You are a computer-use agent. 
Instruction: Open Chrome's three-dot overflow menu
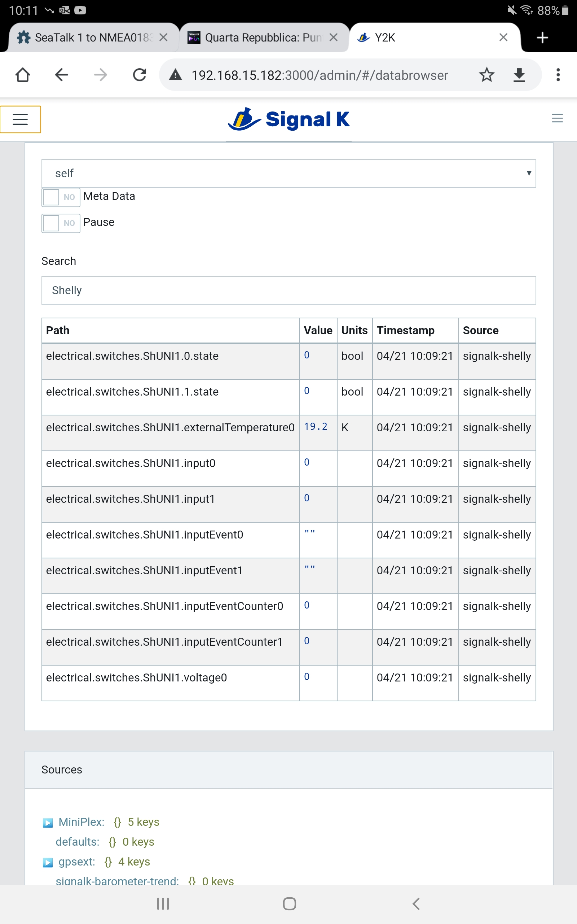tap(558, 75)
